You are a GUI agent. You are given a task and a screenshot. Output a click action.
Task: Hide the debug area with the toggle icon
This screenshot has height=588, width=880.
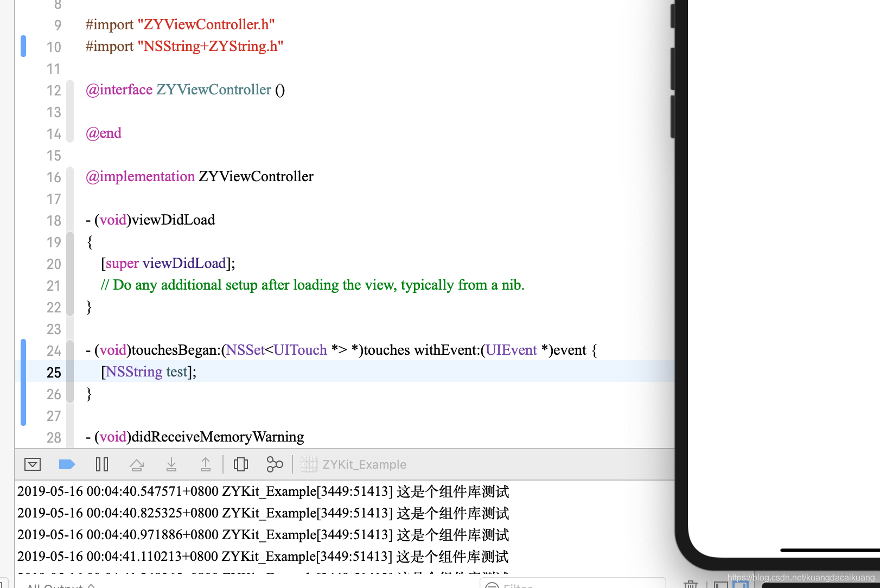pos(33,464)
